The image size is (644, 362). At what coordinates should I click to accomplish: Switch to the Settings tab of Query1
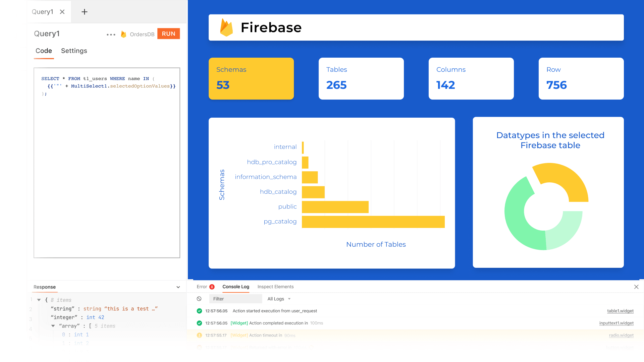(74, 51)
